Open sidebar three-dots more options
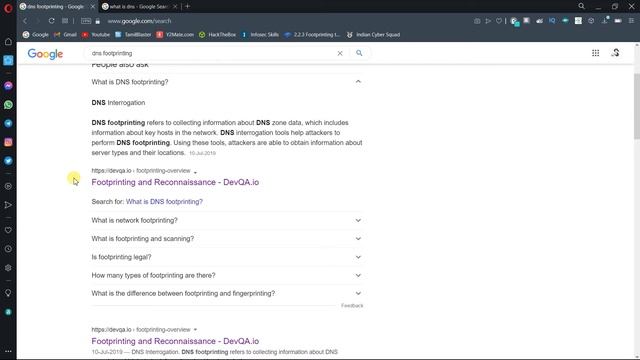Viewport: 640px width, 360px height. click(x=8, y=351)
